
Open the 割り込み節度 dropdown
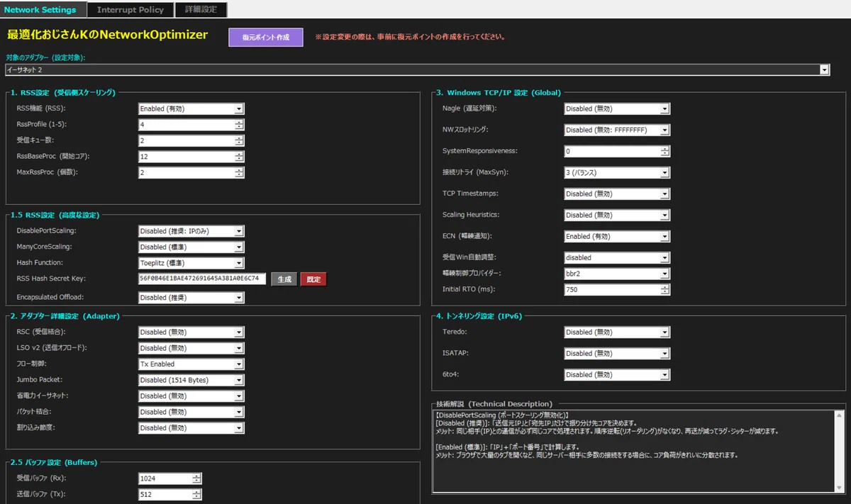point(191,427)
